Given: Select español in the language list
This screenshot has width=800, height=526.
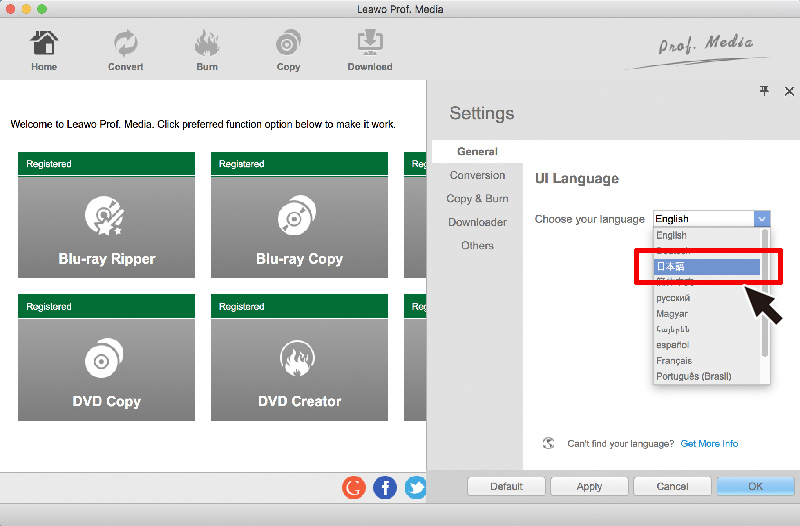Looking at the screenshot, I should [x=707, y=345].
